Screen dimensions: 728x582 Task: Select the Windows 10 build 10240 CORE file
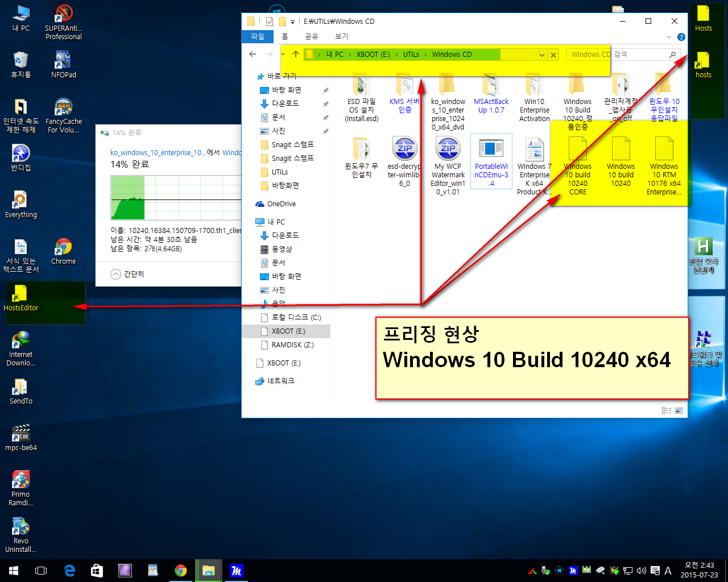[578, 166]
